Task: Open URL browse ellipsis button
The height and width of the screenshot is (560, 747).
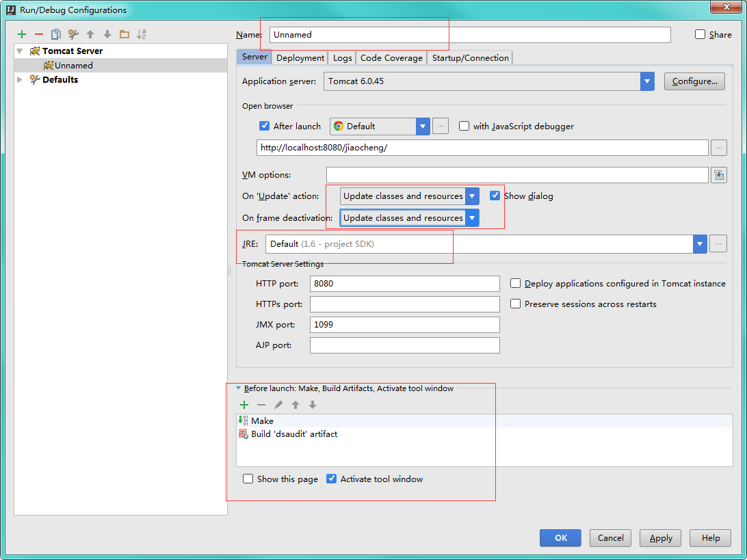Action: tap(718, 148)
